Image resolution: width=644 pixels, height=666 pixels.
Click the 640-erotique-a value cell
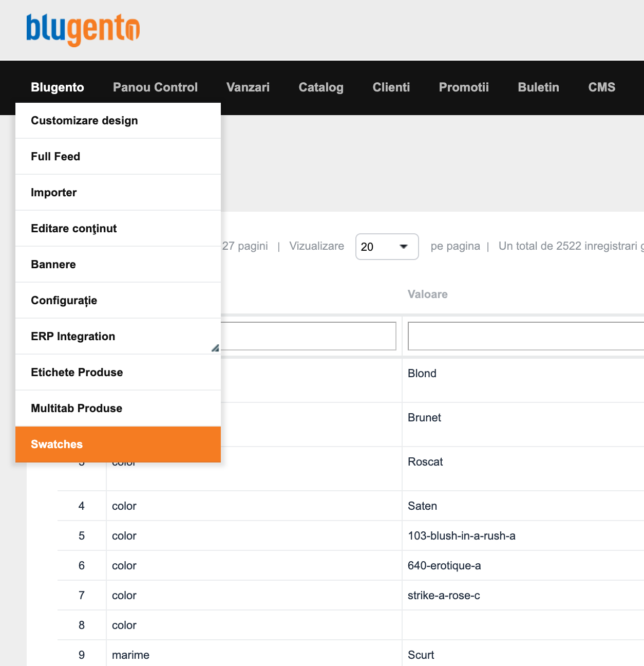tap(523, 566)
